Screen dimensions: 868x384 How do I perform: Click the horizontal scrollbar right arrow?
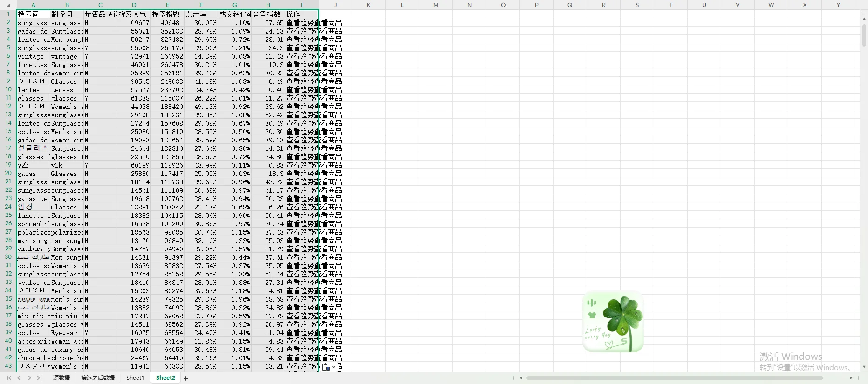click(x=851, y=378)
